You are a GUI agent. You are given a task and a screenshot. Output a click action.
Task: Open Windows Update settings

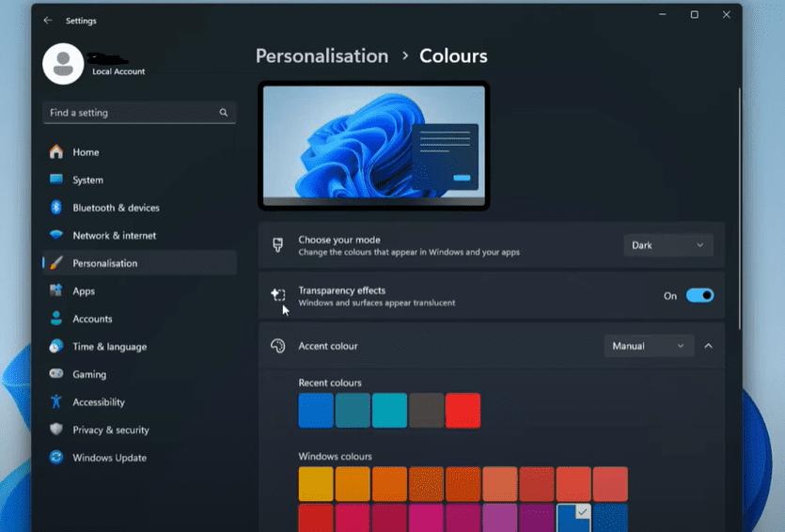pyautogui.click(x=109, y=458)
